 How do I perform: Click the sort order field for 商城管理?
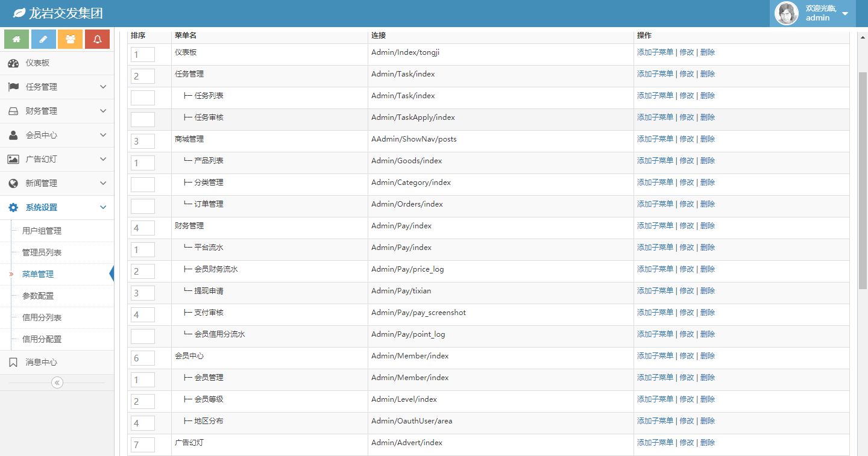pyautogui.click(x=143, y=142)
